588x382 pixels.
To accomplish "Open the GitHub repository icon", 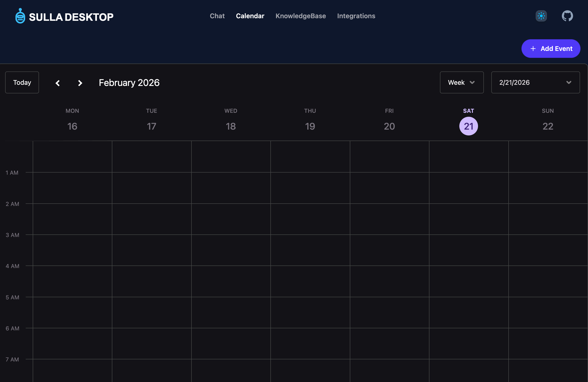I will 567,16.
